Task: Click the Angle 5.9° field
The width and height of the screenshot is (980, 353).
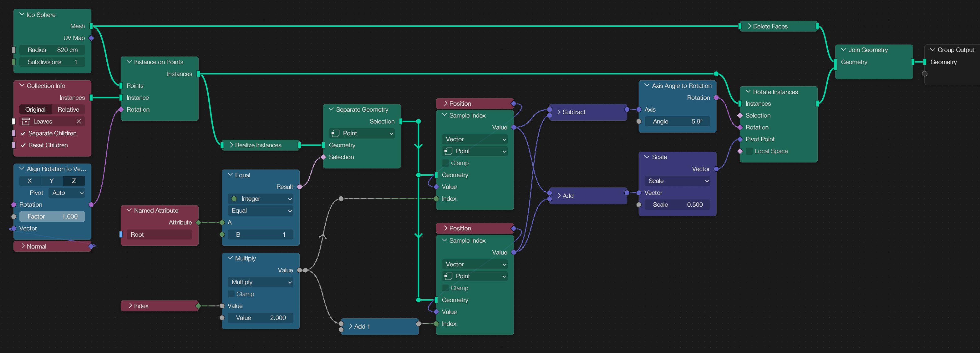Action: coord(677,121)
